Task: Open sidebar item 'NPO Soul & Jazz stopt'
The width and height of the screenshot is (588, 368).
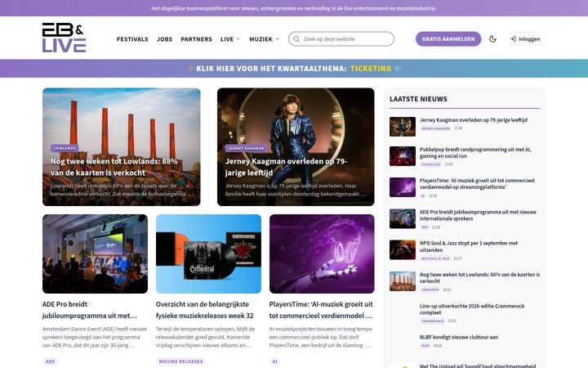Action: point(469,246)
